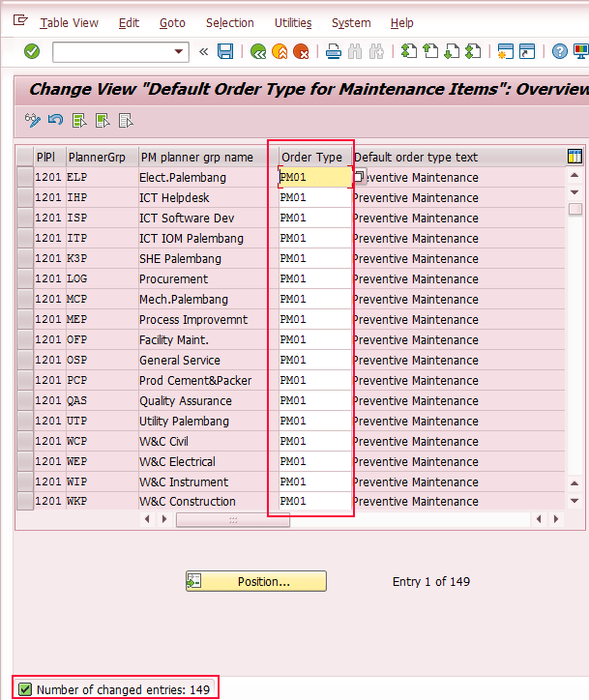Screen dimensions: 589x700
Task: Click the green Back icon
Action: [258, 51]
